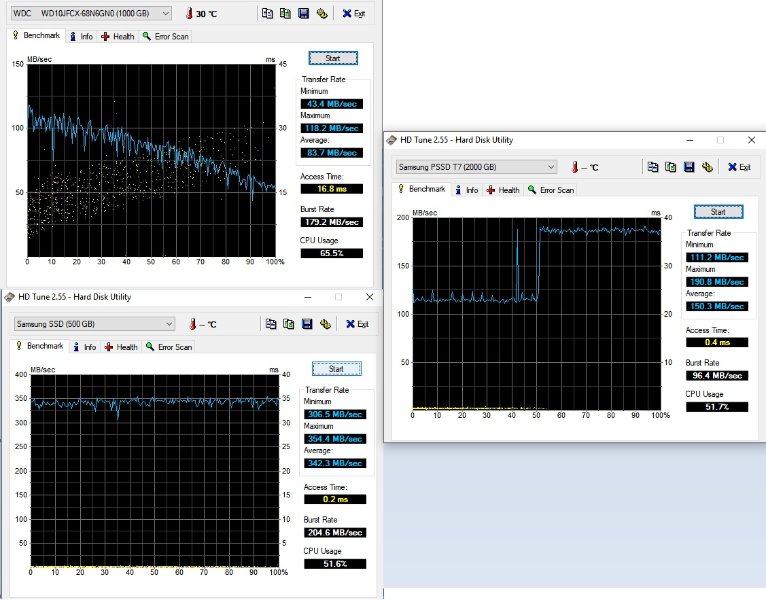766x600 pixels.
Task: Health tab in PSSD T7 window
Action: 503,190
